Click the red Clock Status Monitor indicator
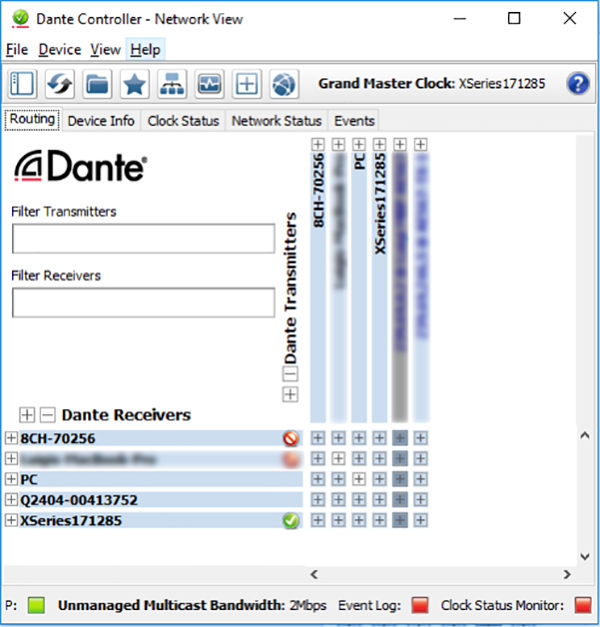600x627 pixels. (583, 605)
